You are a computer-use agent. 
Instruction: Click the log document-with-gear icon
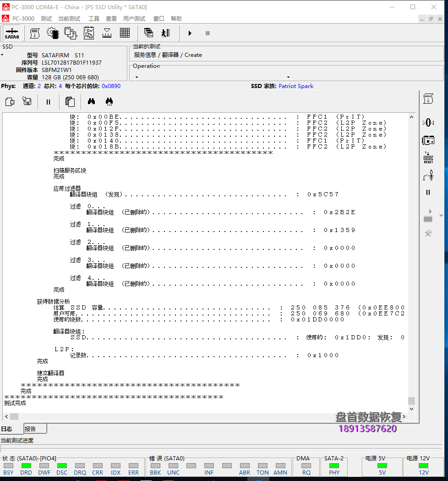(x=10, y=101)
